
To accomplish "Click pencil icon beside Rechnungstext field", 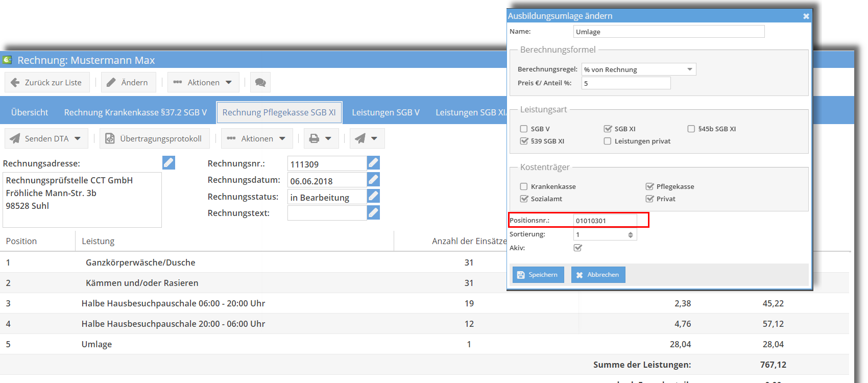I will 373,212.
